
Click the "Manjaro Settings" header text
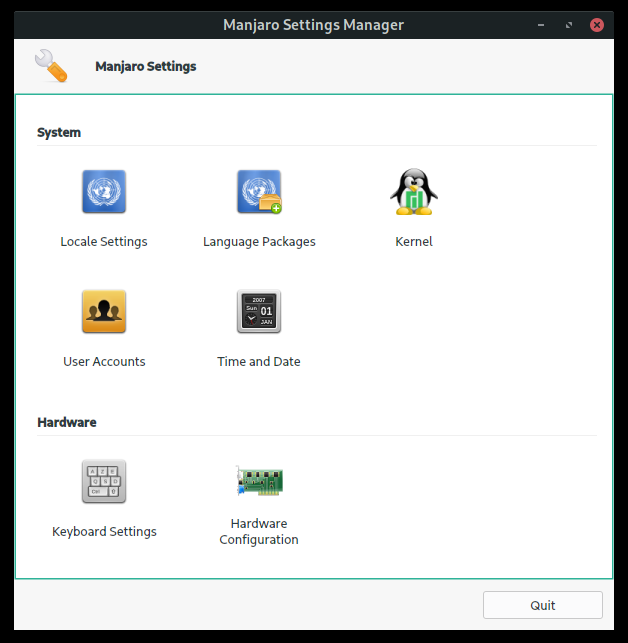[x=146, y=66]
